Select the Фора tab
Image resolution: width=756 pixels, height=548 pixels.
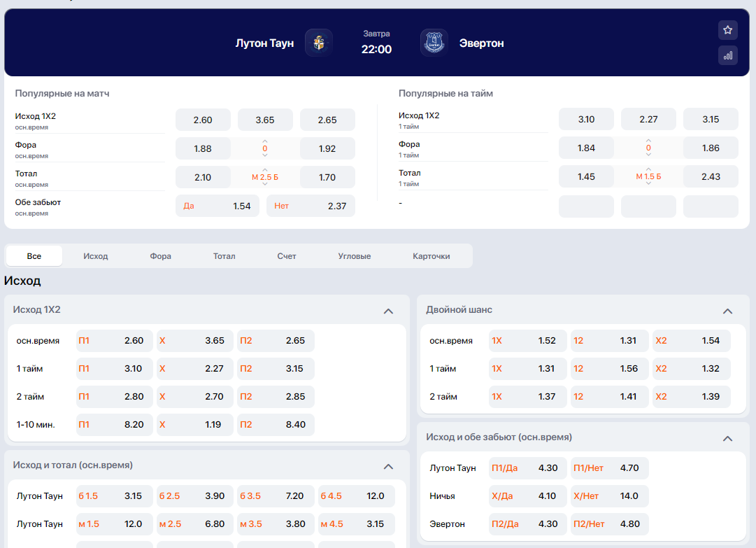point(160,256)
